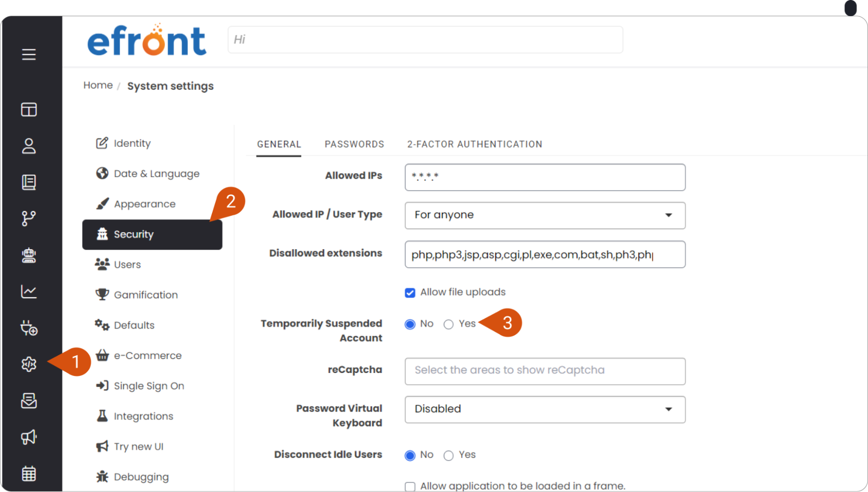Click the Home breadcrumb link
This screenshot has height=492, width=868.
click(x=98, y=85)
